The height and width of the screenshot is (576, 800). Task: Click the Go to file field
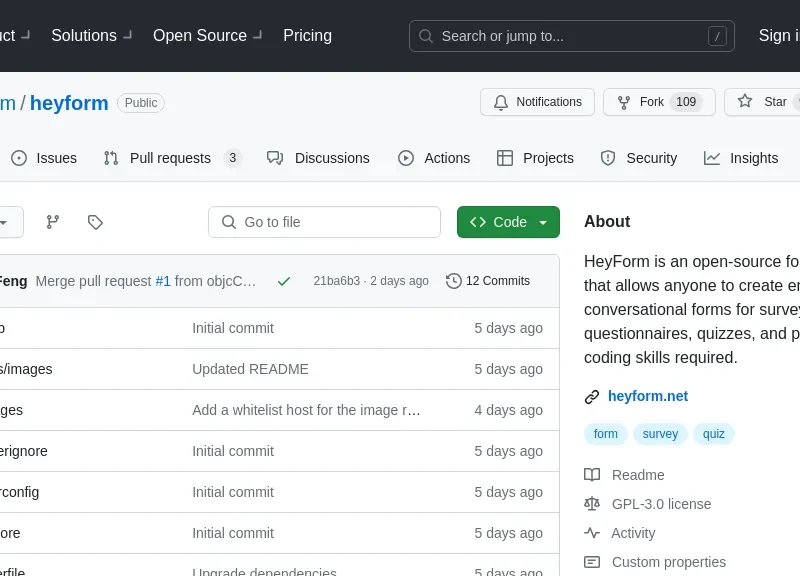(x=324, y=222)
